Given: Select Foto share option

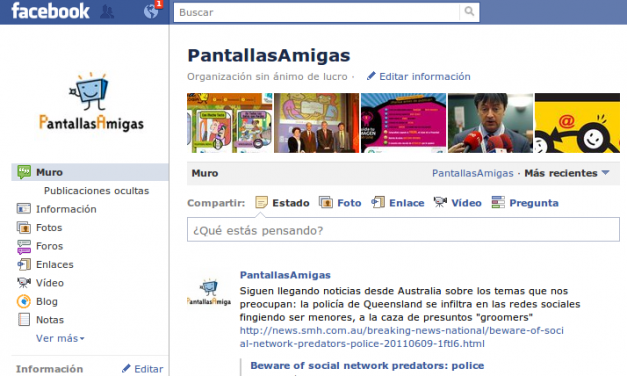Looking at the screenshot, I should [349, 203].
